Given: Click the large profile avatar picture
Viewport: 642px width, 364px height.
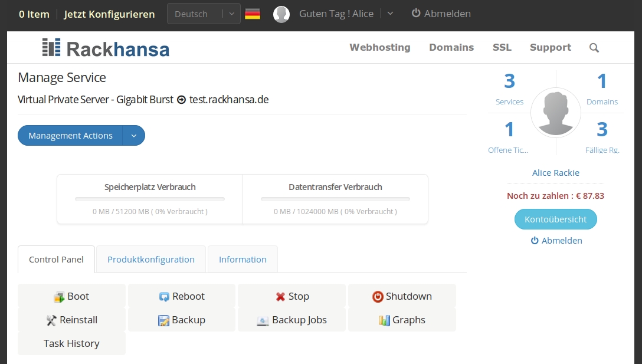Looking at the screenshot, I should click(556, 113).
